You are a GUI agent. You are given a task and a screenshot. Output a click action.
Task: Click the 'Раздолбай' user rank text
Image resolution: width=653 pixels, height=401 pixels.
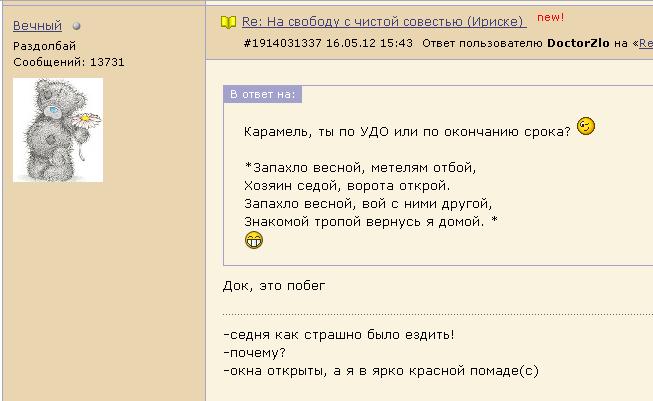(x=45, y=46)
